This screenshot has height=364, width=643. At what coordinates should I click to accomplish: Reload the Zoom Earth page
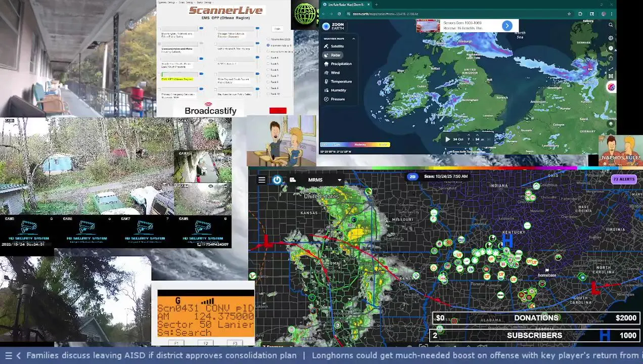[339, 14]
